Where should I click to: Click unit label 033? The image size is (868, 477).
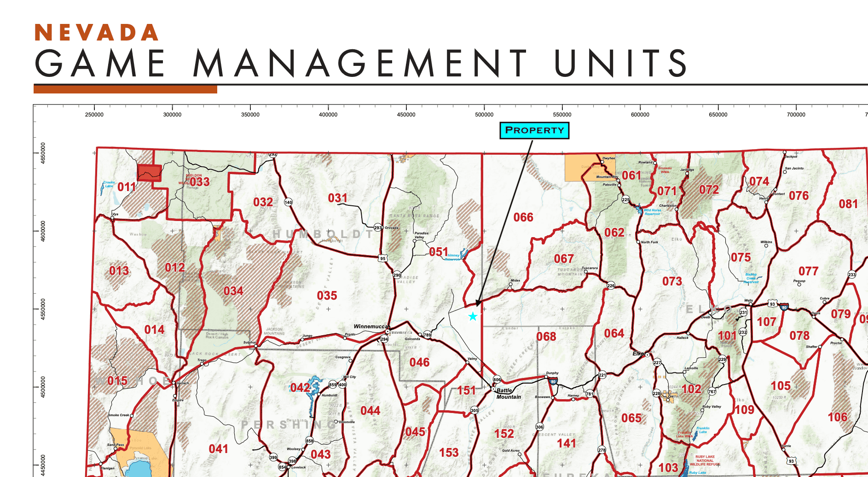200,182
